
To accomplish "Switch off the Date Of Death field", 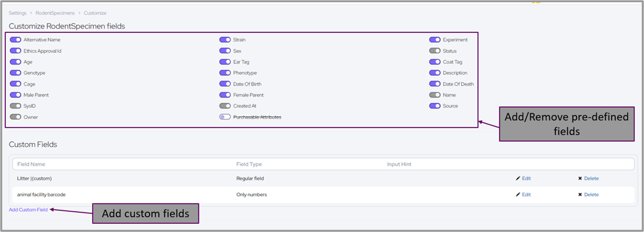I will coord(435,84).
